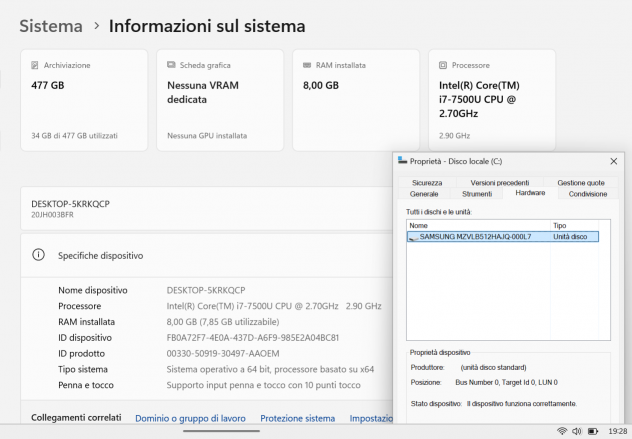The width and height of the screenshot is (632, 439).
Task: Click the Unità disco type cell
Action: pos(570,237)
